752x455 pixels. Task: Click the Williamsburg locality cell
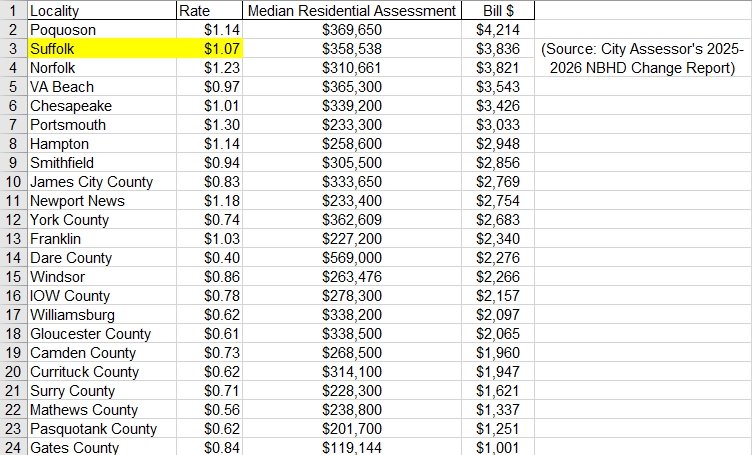click(100, 315)
